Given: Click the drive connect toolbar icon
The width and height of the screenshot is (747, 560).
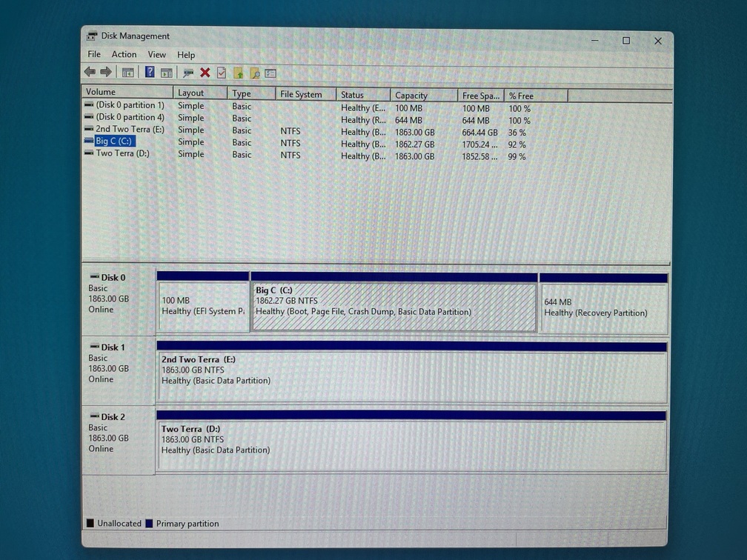Looking at the screenshot, I should tap(188, 73).
